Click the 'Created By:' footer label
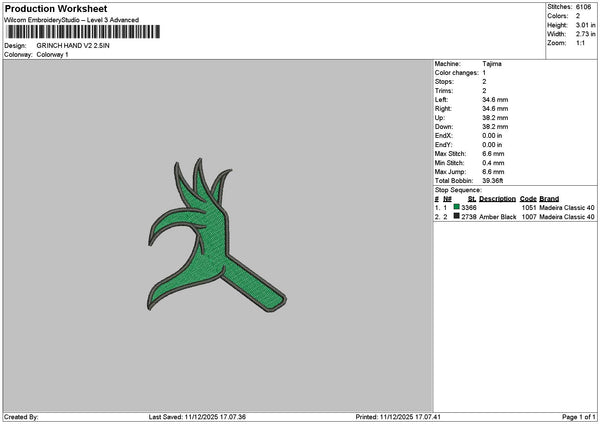The image size is (600, 424). pyautogui.click(x=21, y=417)
